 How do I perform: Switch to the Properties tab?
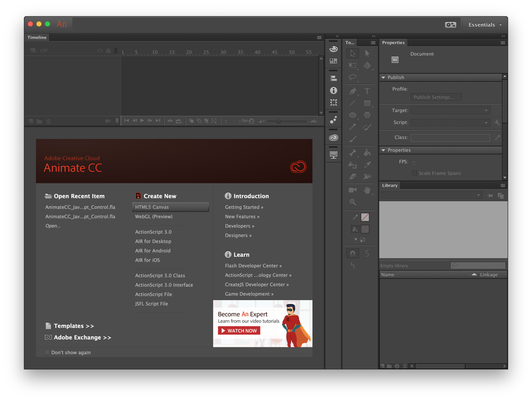pos(393,42)
